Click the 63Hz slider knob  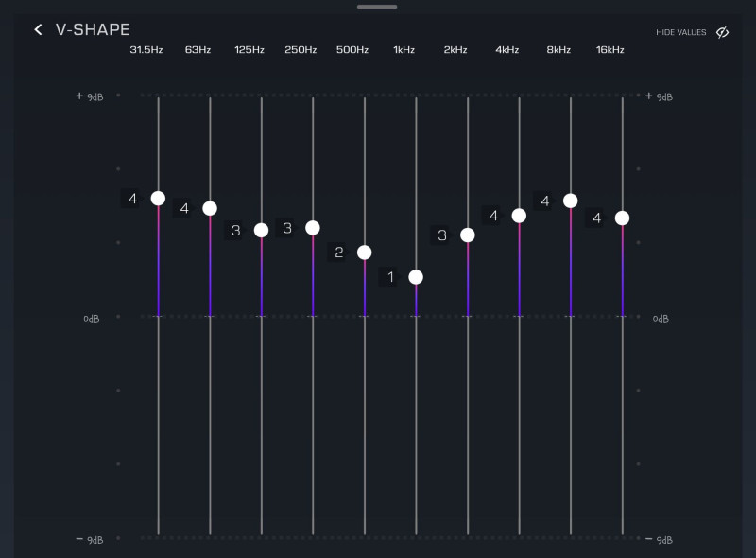pyautogui.click(x=210, y=208)
